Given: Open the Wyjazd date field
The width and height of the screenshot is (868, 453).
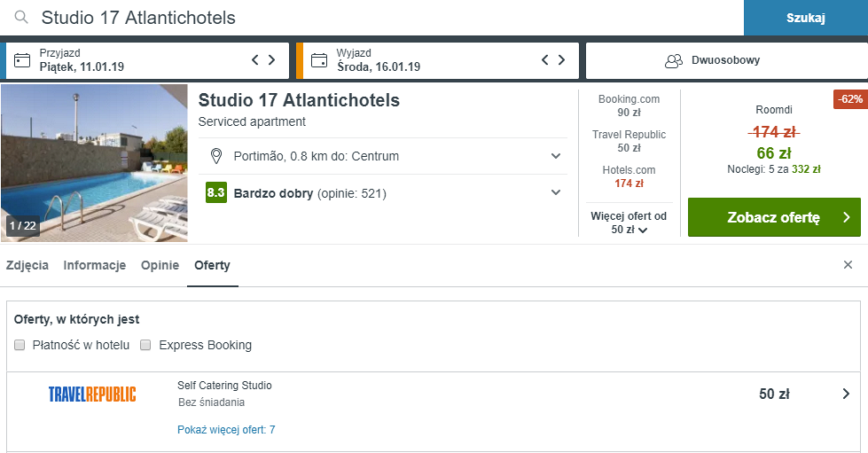Looking at the screenshot, I should pos(437,60).
